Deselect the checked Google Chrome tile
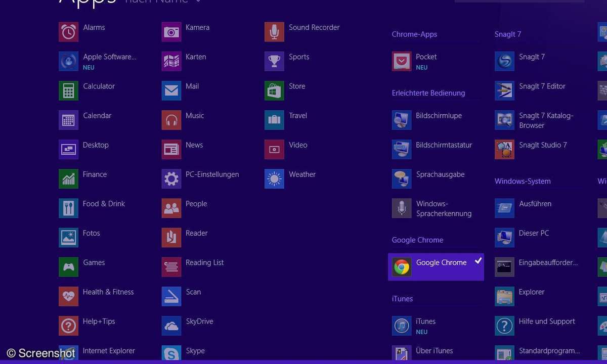The height and width of the screenshot is (364, 607). pyautogui.click(x=436, y=267)
